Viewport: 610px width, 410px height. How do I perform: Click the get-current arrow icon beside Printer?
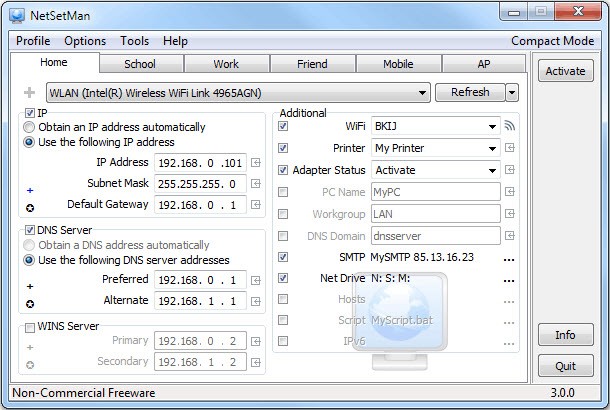[x=510, y=148]
